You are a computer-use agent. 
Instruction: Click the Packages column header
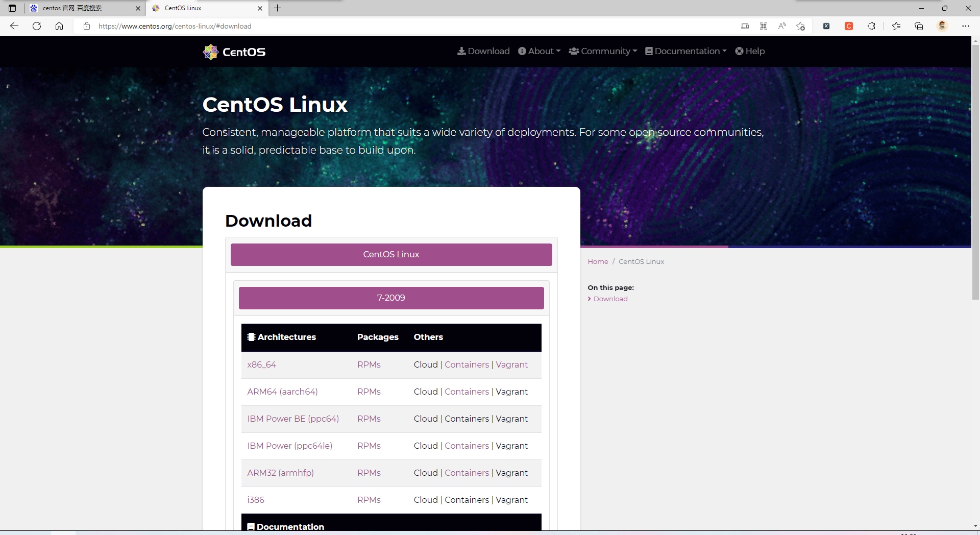378,337
